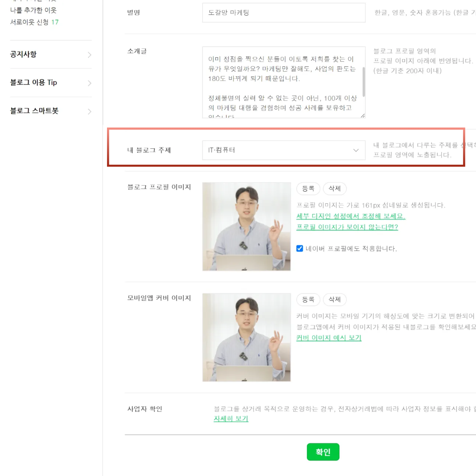The height and width of the screenshot is (476, 476).
Task: Click the chevron arrow beside 블로그 스마트봇
Action: 89,111
